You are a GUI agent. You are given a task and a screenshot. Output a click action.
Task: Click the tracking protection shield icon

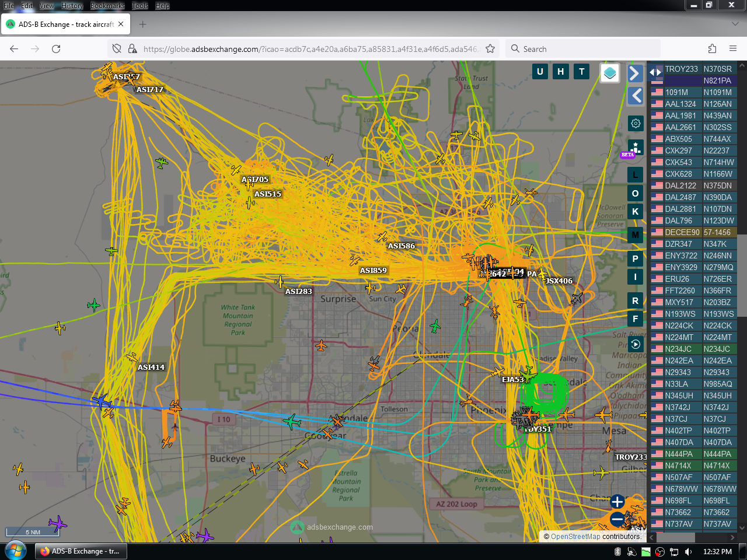coord(117,49)
